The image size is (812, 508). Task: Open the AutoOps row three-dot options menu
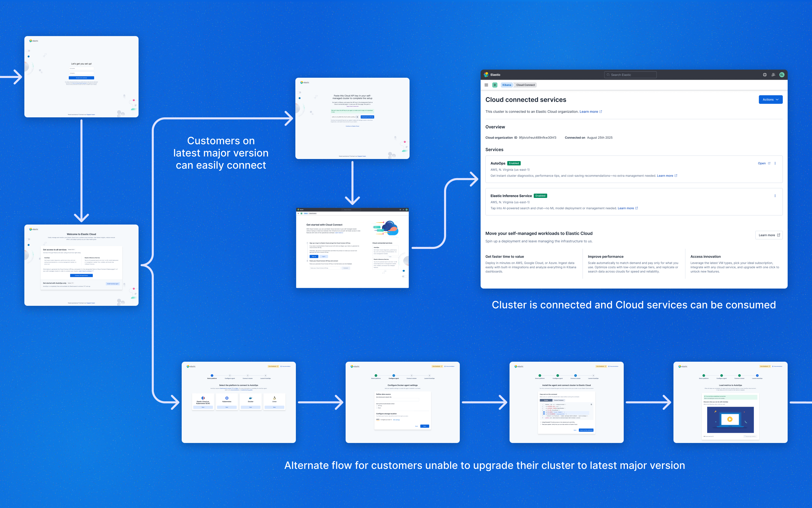click(775, 163)
